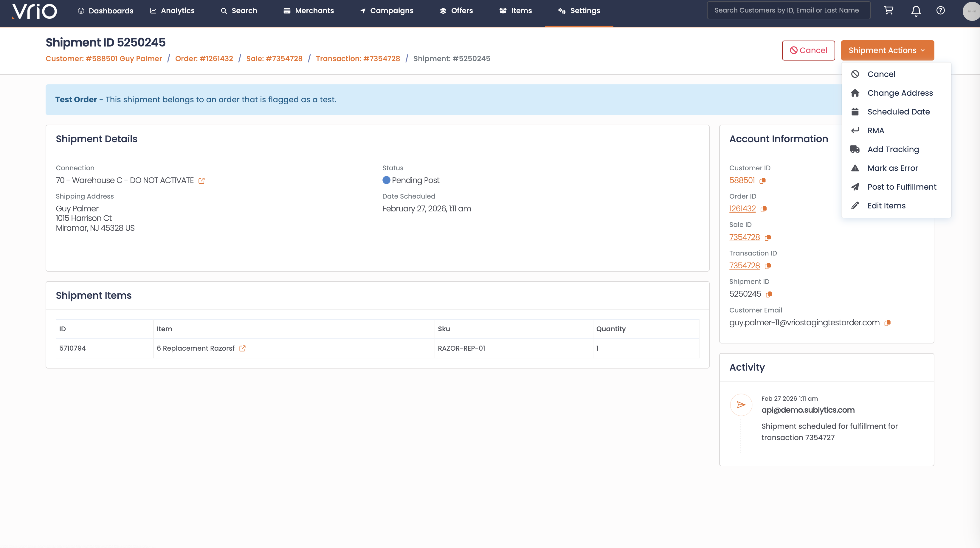Select Add Tracking from actions menu
This screenshot has height=548, width=980.
click(893, 149)
